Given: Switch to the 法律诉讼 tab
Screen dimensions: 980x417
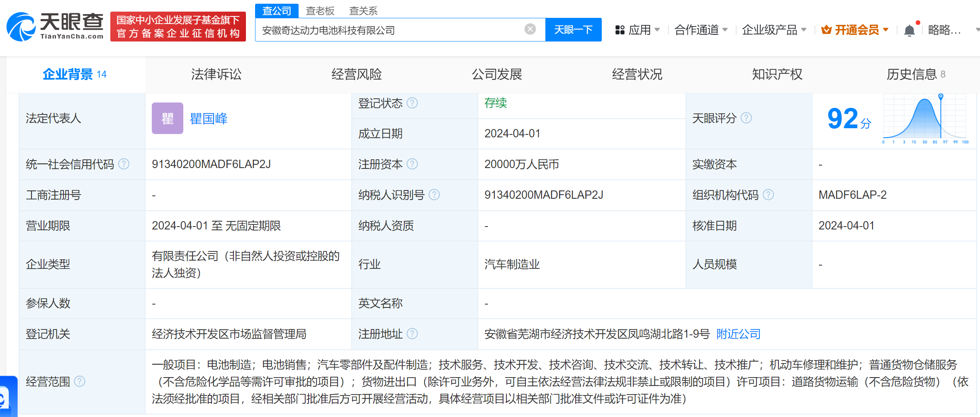Looking at the screenshot, I should tap(216, 74).
